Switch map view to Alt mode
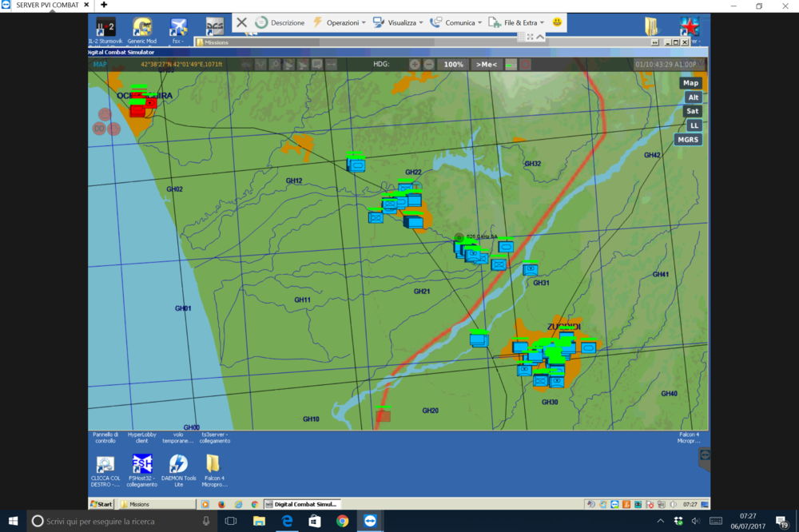The width and height of the screenshot is (799, 532). tap(693, 97)
